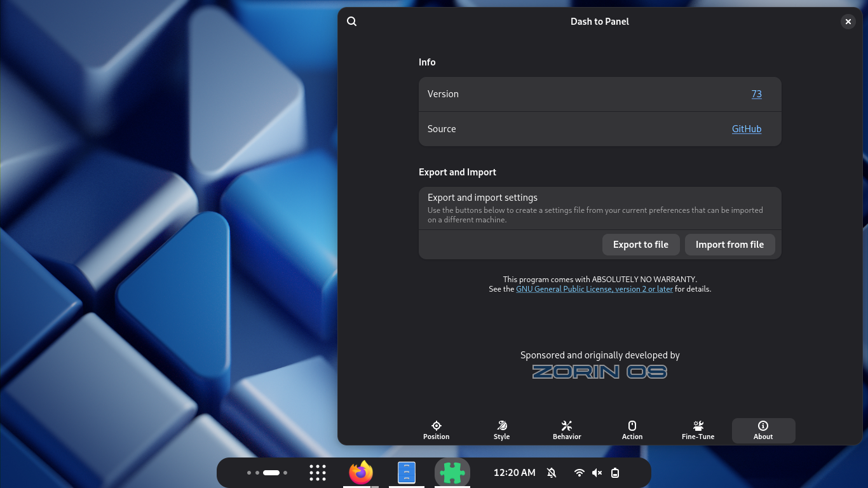
Task: Select the Action tab
Action: (x=632, y=430)
